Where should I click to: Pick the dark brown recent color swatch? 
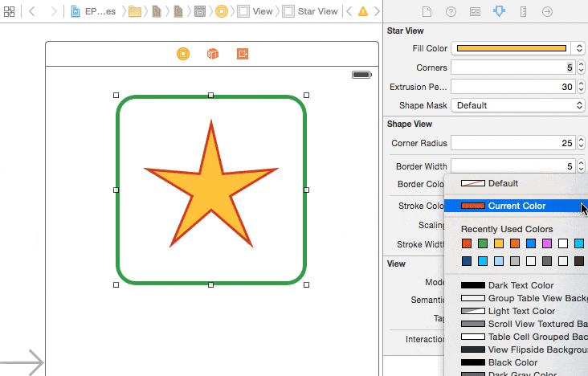pos(579,261)
